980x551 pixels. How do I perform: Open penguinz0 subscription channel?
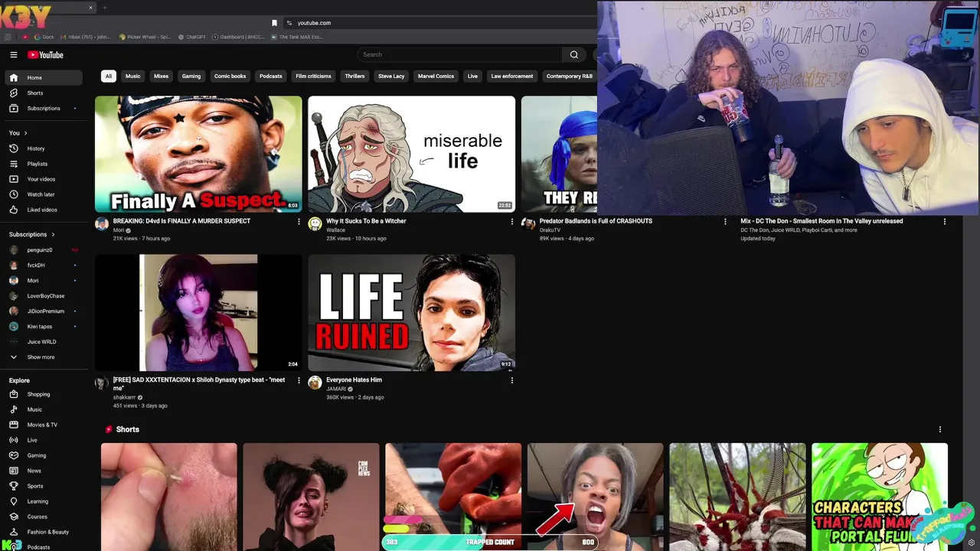pyautogui.click(x=44, y=249)
